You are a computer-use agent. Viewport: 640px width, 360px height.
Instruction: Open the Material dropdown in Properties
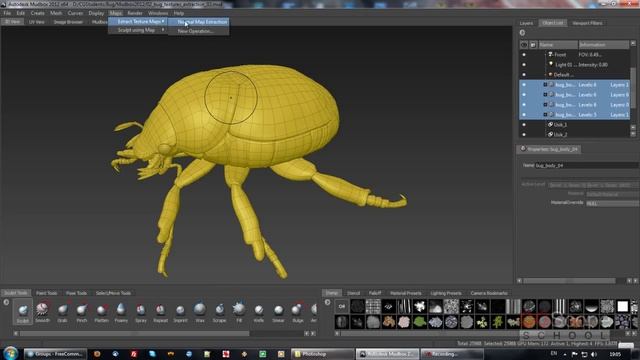[x=613, y=194]
